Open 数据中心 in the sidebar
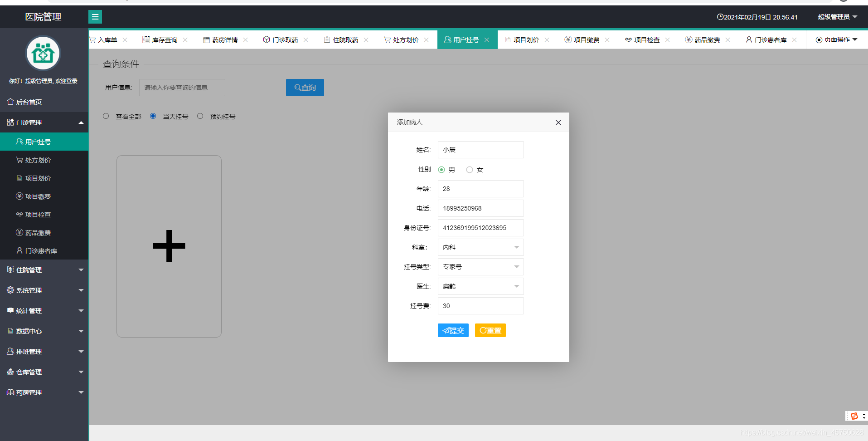The image size is (868, 441). click(x=29, y=331)
